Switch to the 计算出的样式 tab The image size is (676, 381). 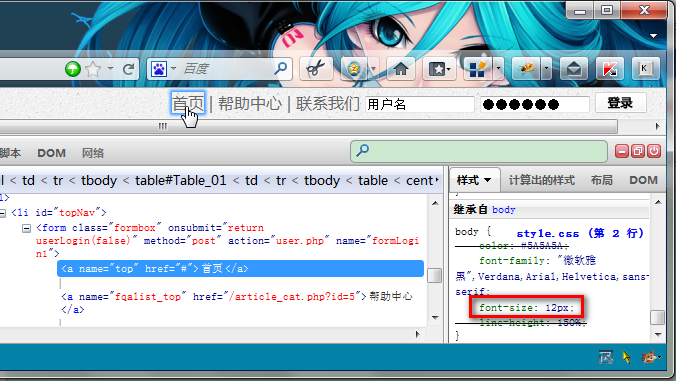(541, 180)
